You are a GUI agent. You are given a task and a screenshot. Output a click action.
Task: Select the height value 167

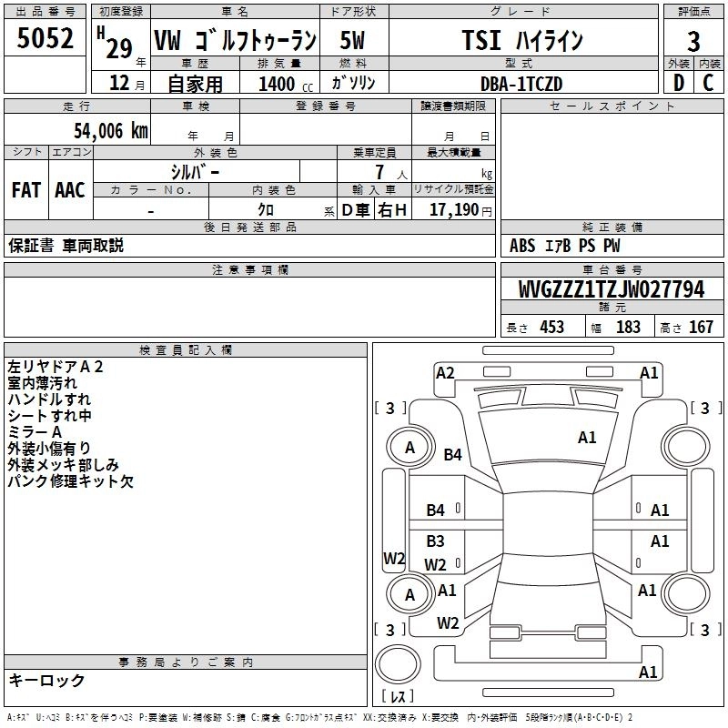pos(701,327)
